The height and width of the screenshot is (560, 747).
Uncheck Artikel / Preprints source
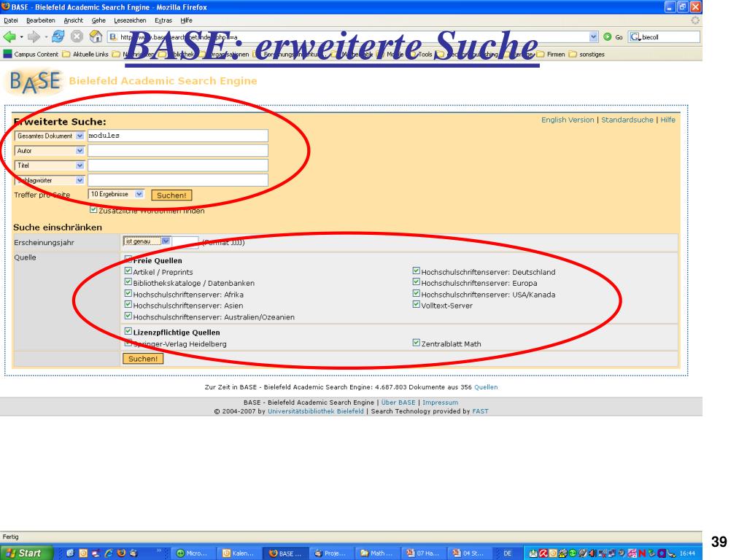point(128,271)
